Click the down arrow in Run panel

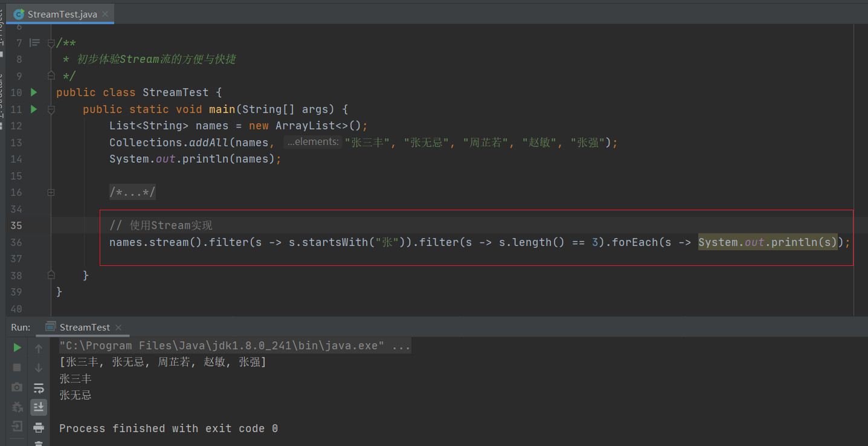click(x=39, y=367)
